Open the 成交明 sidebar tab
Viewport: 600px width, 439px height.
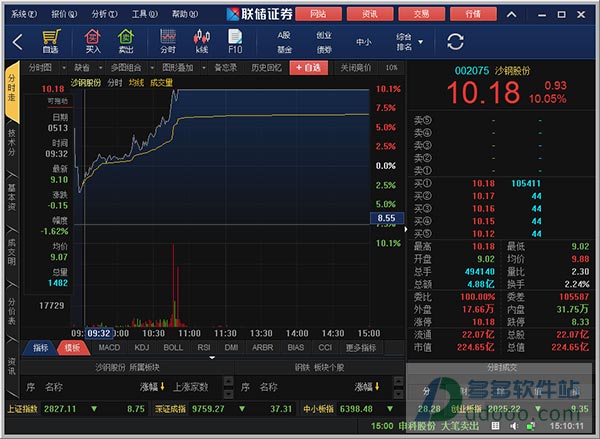tap(12, 252)
